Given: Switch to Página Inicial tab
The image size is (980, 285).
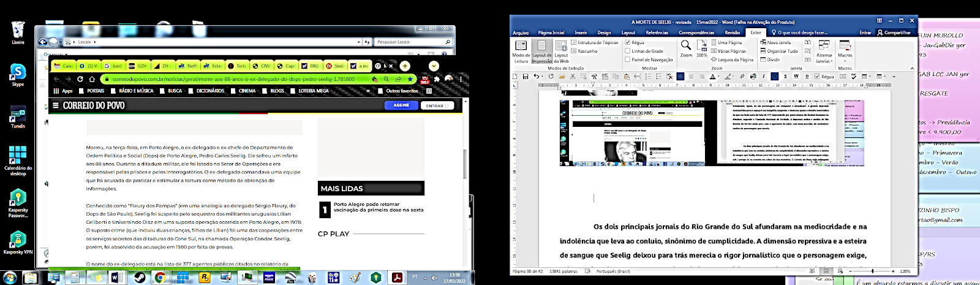Looking at the screenshot, I should [551, 32].
